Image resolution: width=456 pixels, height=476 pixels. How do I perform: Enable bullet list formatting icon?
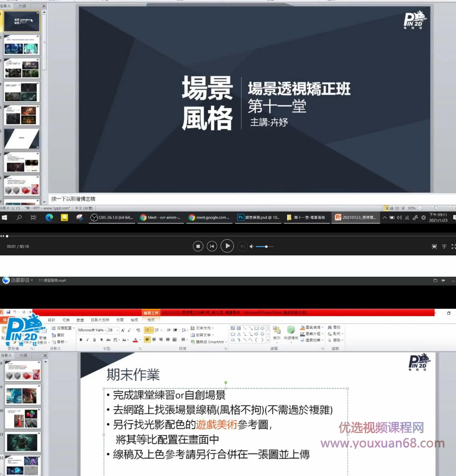(147, 330)
